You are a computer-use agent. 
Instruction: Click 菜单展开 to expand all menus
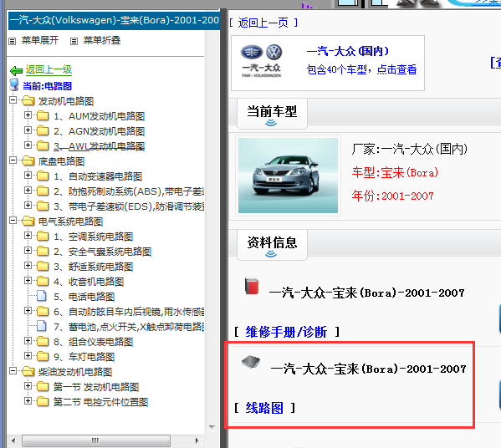pos(40,41)
